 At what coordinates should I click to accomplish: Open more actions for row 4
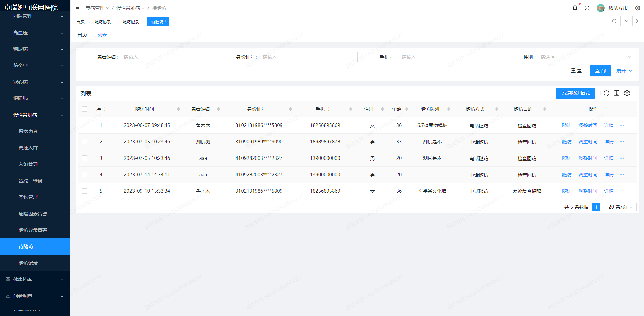[x=622, y=175]
